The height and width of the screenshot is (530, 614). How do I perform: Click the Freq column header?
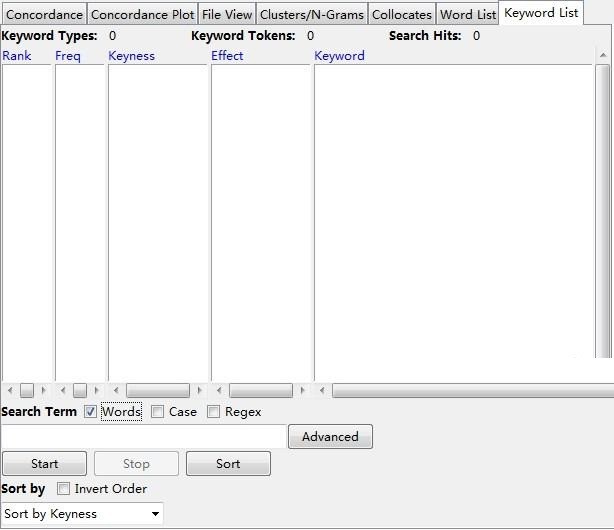[68, 56]
